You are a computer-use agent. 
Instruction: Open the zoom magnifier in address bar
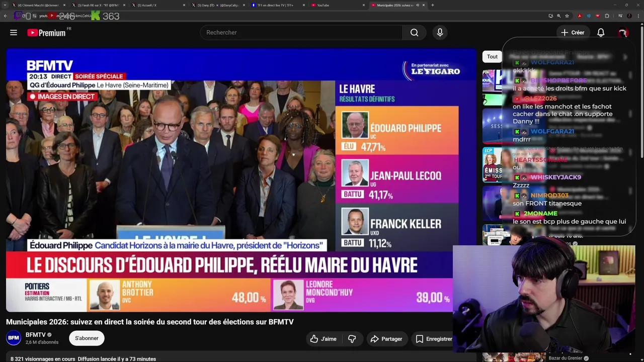[558, 16]
